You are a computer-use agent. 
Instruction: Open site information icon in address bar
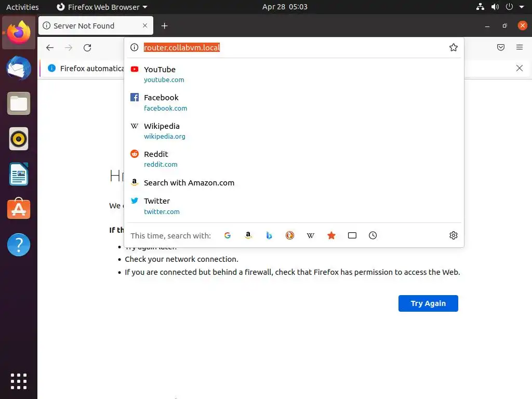pyautogui.click(x=135, y=47)
